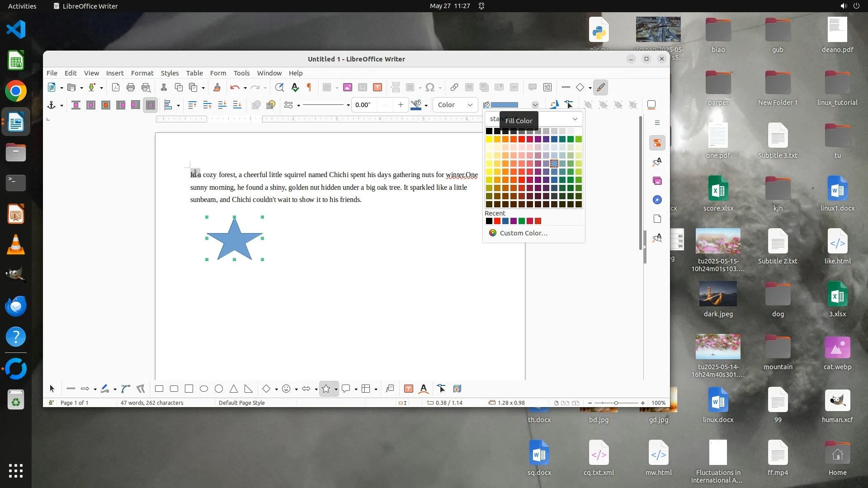This screenshot has height=488, width=868.
Task: Open the 'standard' palette dropdown
Action: (x=575, y=119)
